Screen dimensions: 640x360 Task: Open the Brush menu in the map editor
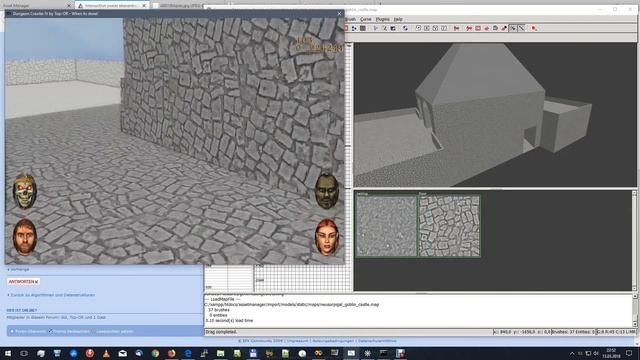351,19
